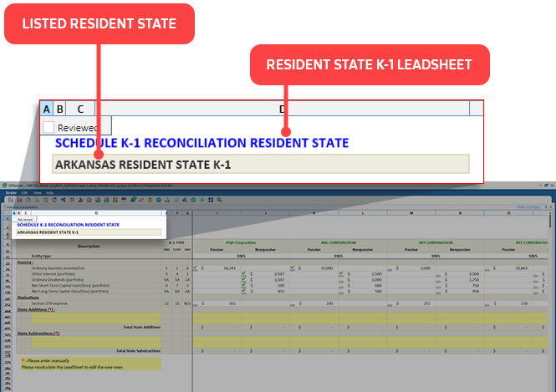Click the yellow hierarchy tree toolbar icon

coord(167,200)
